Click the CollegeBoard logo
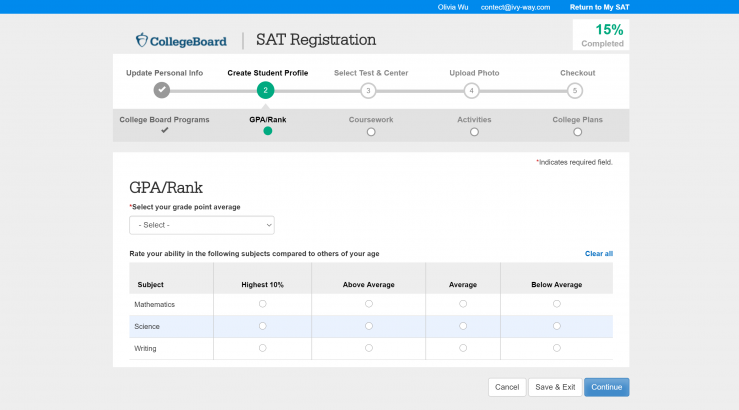This screenshot has width=739, height=410. (x=181, y=41)
